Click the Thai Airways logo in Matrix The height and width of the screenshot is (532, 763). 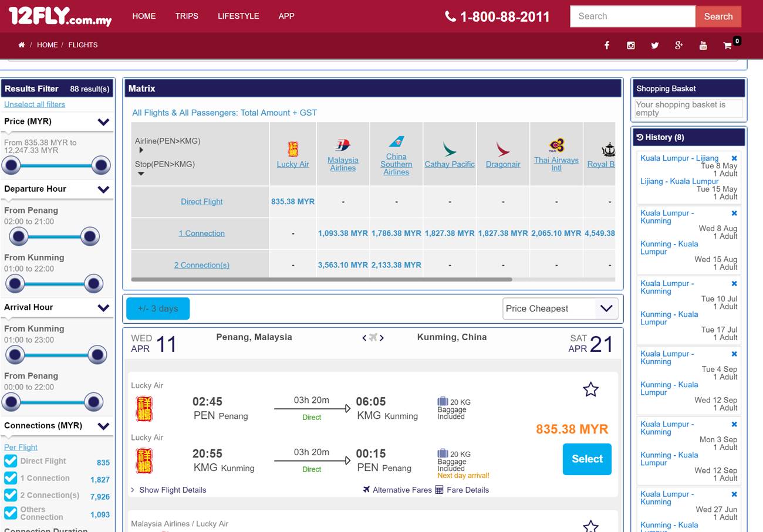tap(556, 145)
